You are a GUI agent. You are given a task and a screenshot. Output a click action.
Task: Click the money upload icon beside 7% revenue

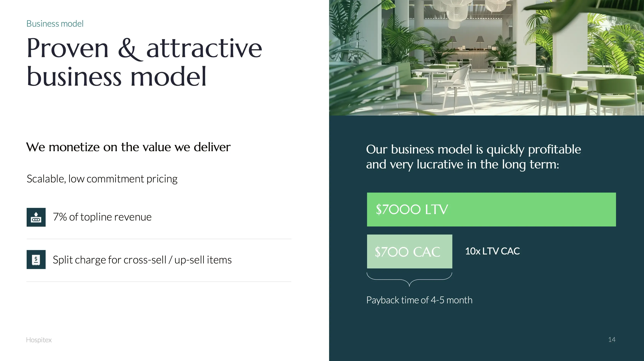pyautogui.click(x=36, y=217)
